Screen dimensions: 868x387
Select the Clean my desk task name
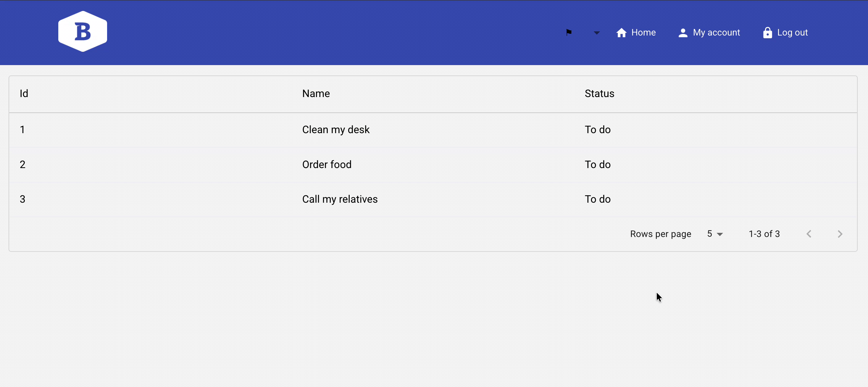pos(335,130)
